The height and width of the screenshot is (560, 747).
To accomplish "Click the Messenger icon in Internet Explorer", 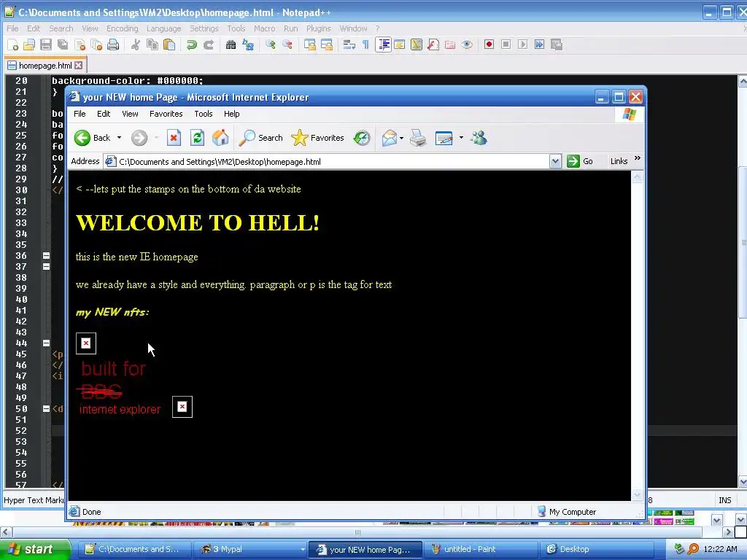I will 479,138.
